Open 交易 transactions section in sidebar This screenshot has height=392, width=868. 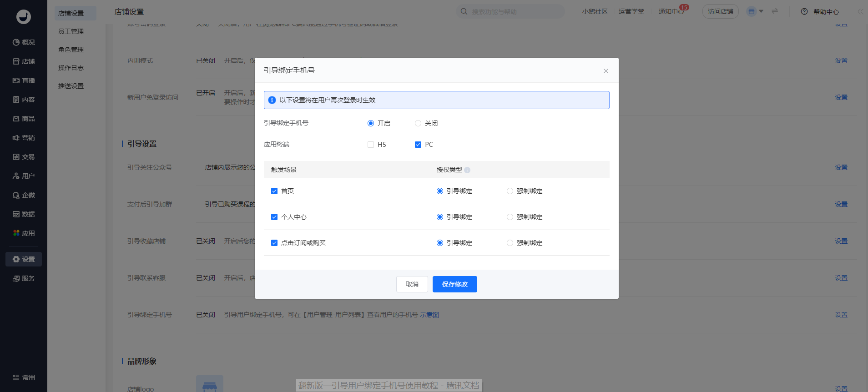[24, 157]
